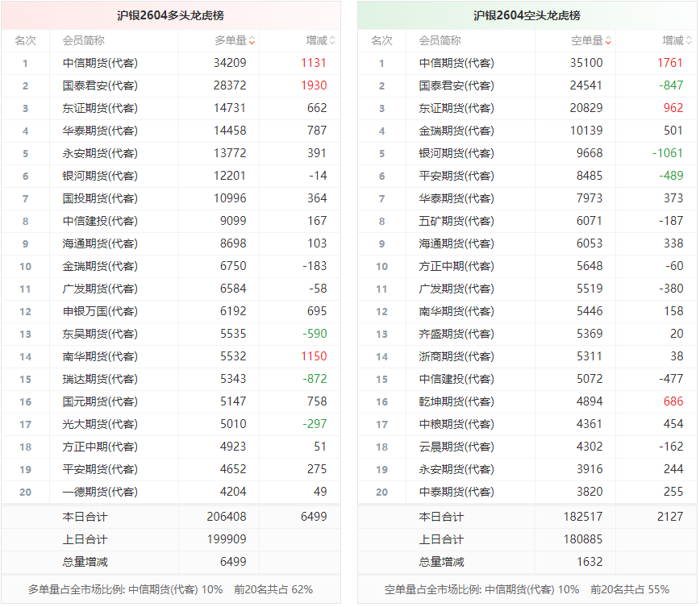This screenshot has width=700, height=607.
Task: Select 永安期货 long value 13772
Action: tap(230, 153)
